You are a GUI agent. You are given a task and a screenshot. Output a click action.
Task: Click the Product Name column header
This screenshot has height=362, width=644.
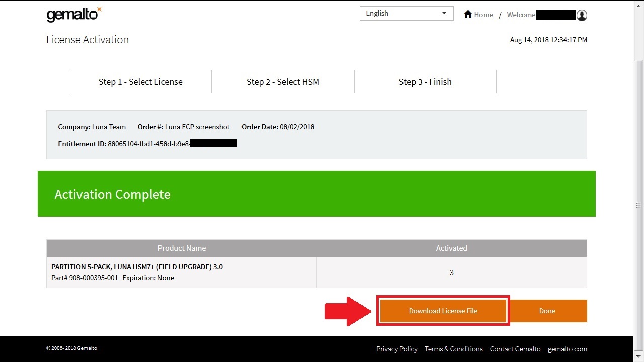pyautogui.click(x=182, y=248)
